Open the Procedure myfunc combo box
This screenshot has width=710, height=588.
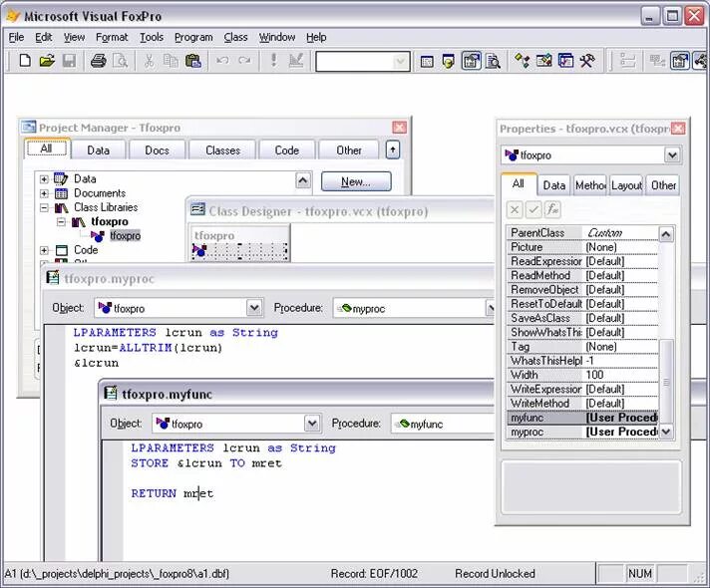coord(443,424)
